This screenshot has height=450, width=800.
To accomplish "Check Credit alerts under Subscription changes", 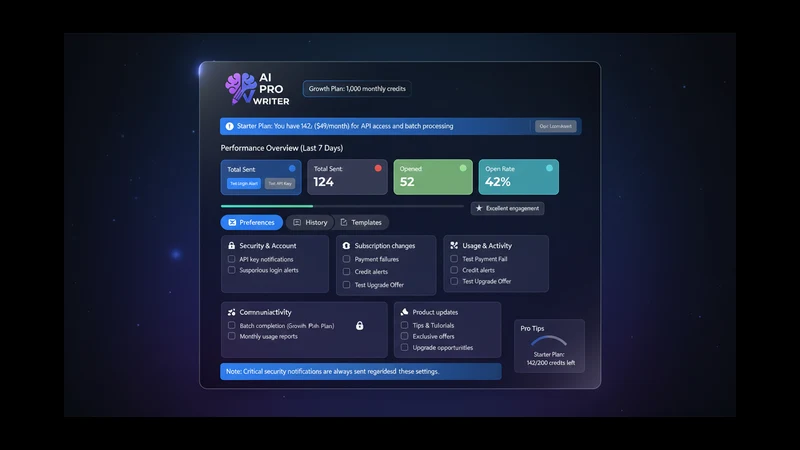I will click(346, 271).
